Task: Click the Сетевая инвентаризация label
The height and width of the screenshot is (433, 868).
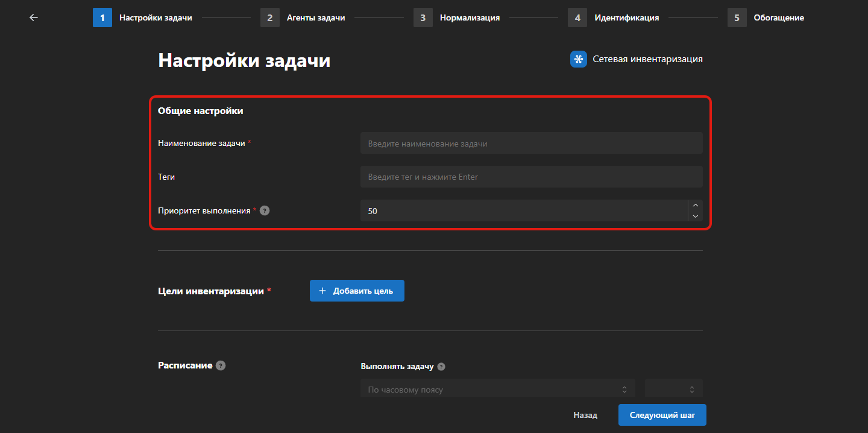Action: point(647,59)
